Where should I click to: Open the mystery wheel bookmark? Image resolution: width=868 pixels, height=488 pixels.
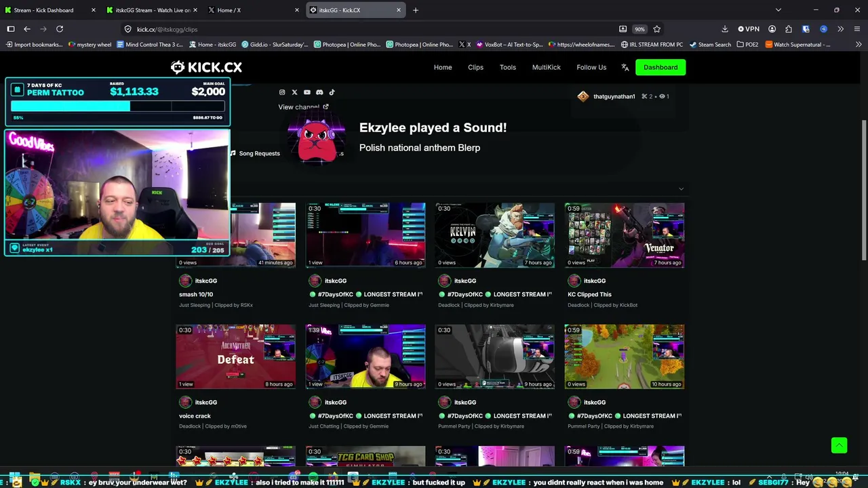pos(90,45)
